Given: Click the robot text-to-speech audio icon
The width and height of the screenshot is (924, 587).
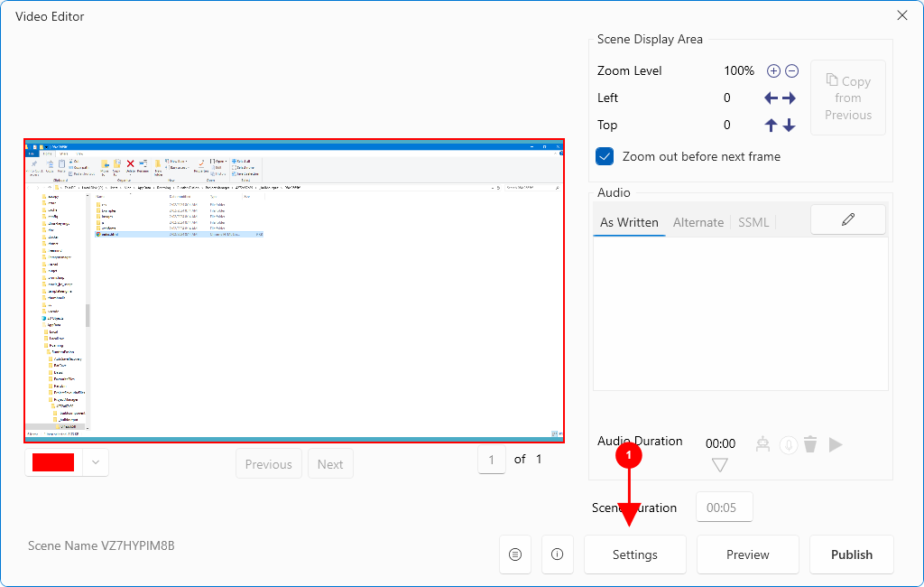Looking at the screenshot, I should click(x=763, y=444).
